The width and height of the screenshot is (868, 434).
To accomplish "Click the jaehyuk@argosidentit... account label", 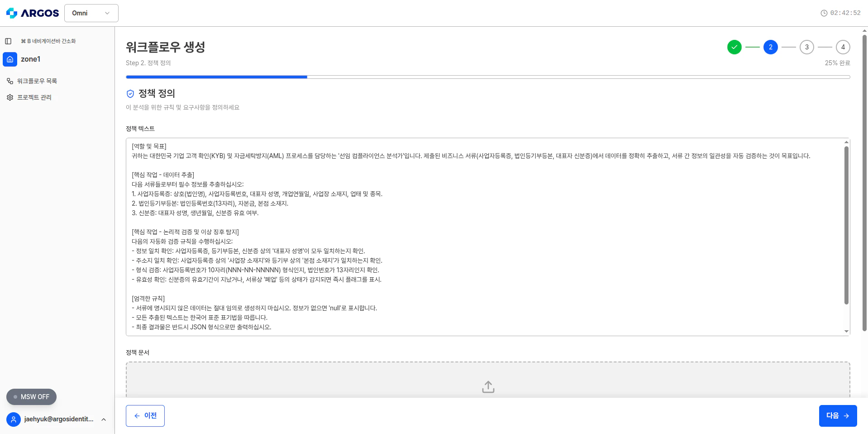I will click(x=59, y=420).
